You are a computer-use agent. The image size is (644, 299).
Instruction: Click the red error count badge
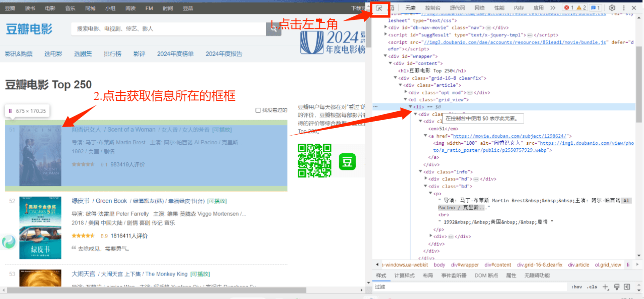point(569,8)
